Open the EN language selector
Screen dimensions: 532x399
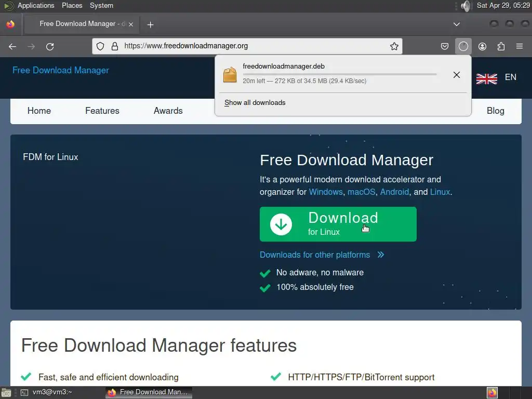(x=510, y=77)
